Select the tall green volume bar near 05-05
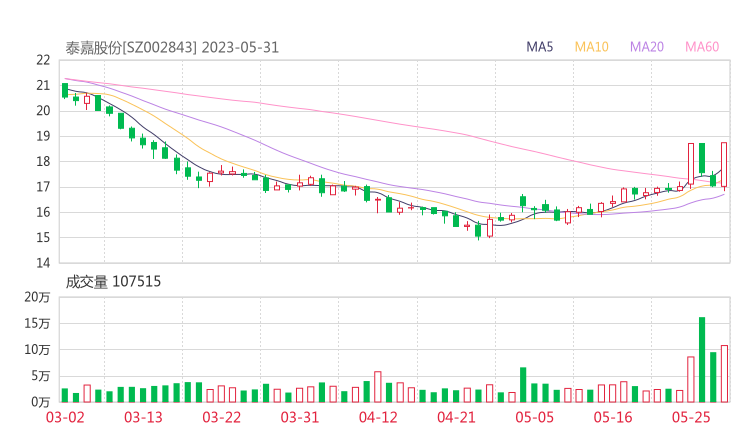Viewport: 740px width, 440px height. [x=523, y=385]
